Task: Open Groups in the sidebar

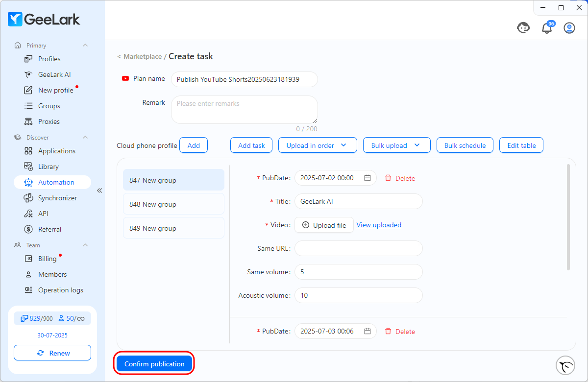Action: [x=49, y=106]
